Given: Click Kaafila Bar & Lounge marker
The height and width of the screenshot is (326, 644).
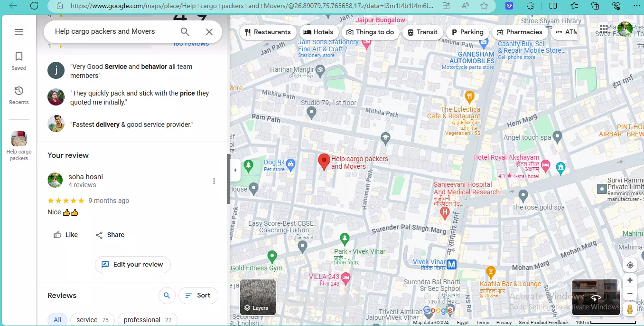Looking at the screenshot, I should point(491,272).
